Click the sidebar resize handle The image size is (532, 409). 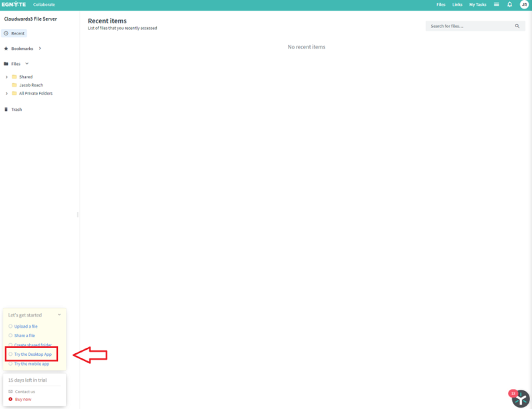(x=78, y=215)
